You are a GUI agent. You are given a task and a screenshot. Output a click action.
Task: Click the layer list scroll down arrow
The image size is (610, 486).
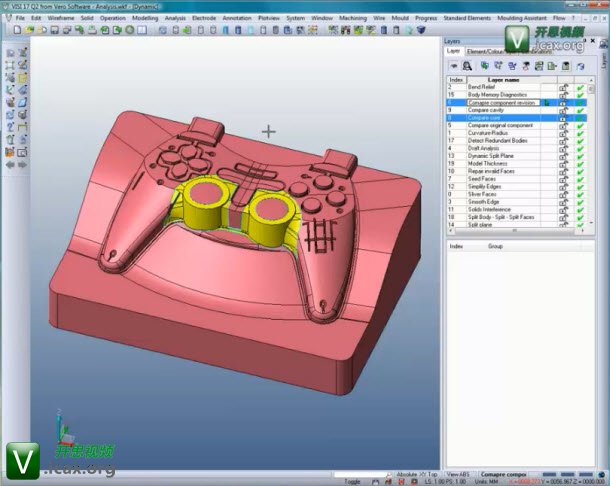(591, 223)
